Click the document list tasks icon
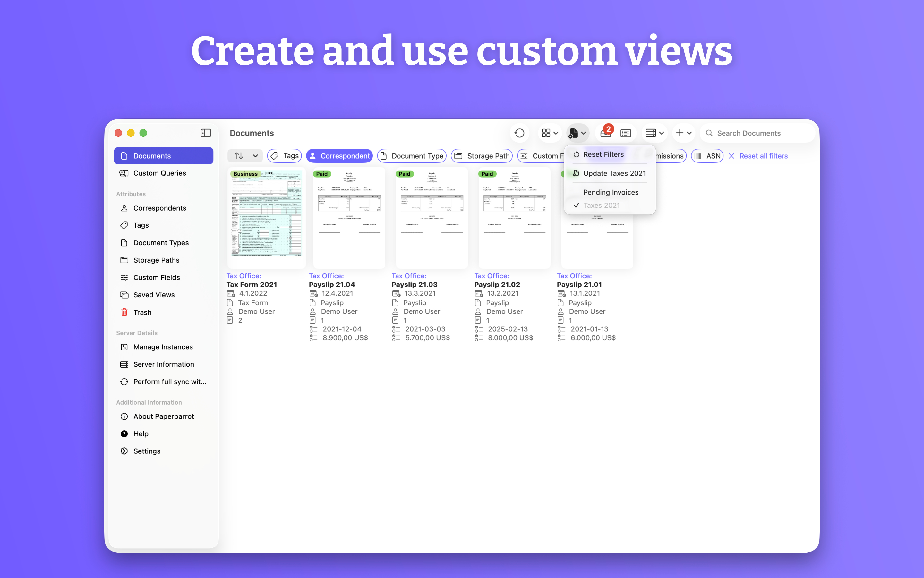The image size is (924, 578). (x=626, y=133)
